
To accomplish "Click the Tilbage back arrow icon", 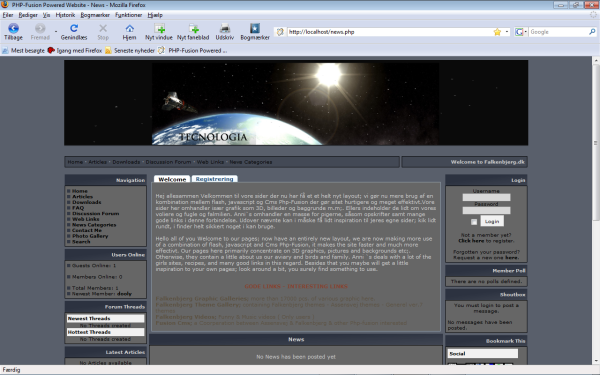I will click(x=13, y=28).
